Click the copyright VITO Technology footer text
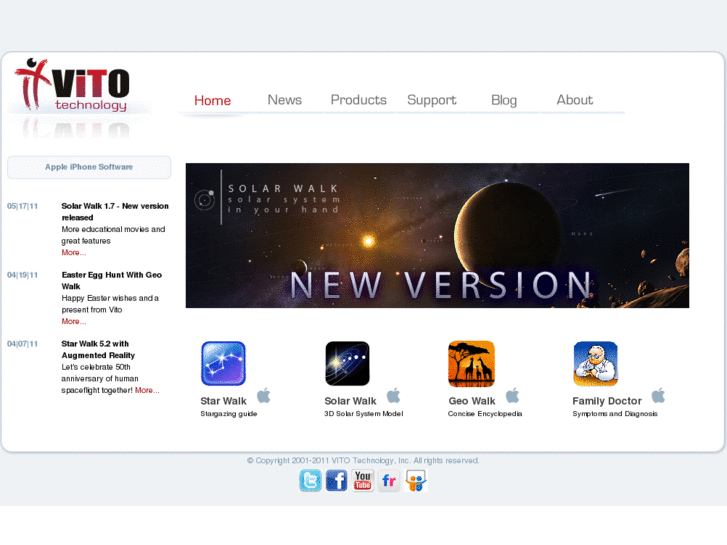This screenshot has width=727, height=545. [363, 461]
